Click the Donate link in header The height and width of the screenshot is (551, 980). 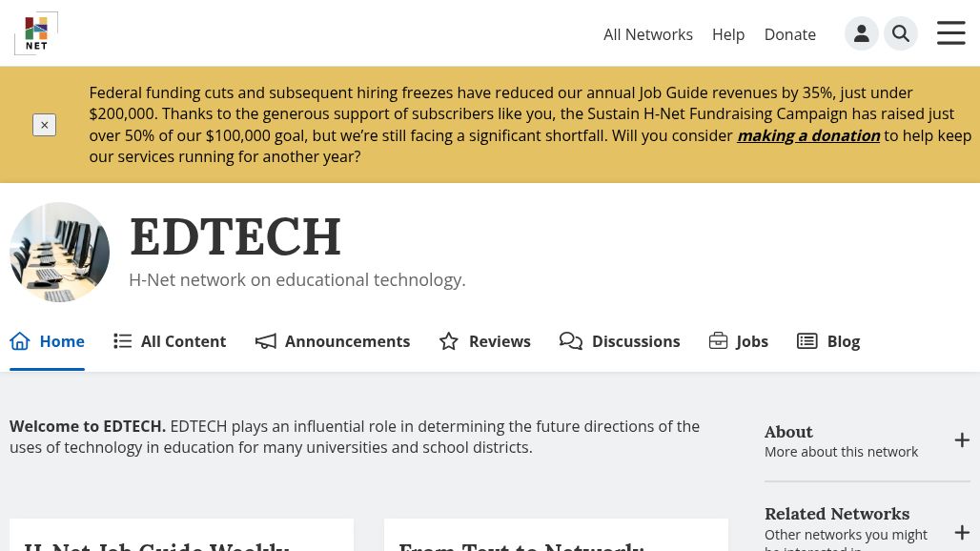(789, 34)
